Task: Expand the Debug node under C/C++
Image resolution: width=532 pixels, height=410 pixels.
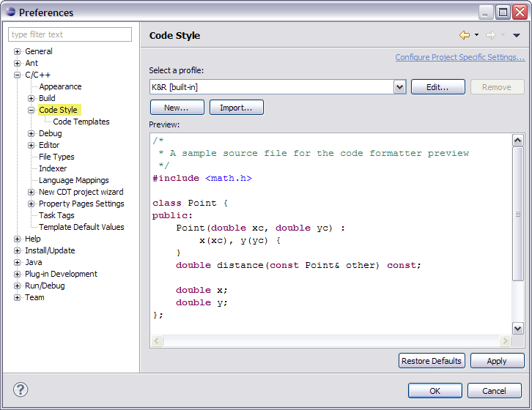Action: point(31,133)
